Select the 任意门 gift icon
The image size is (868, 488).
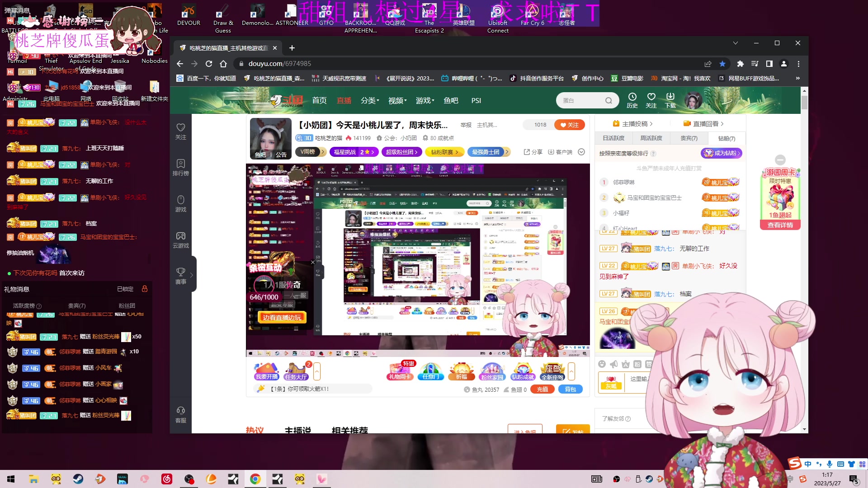[x=430, y=371]
